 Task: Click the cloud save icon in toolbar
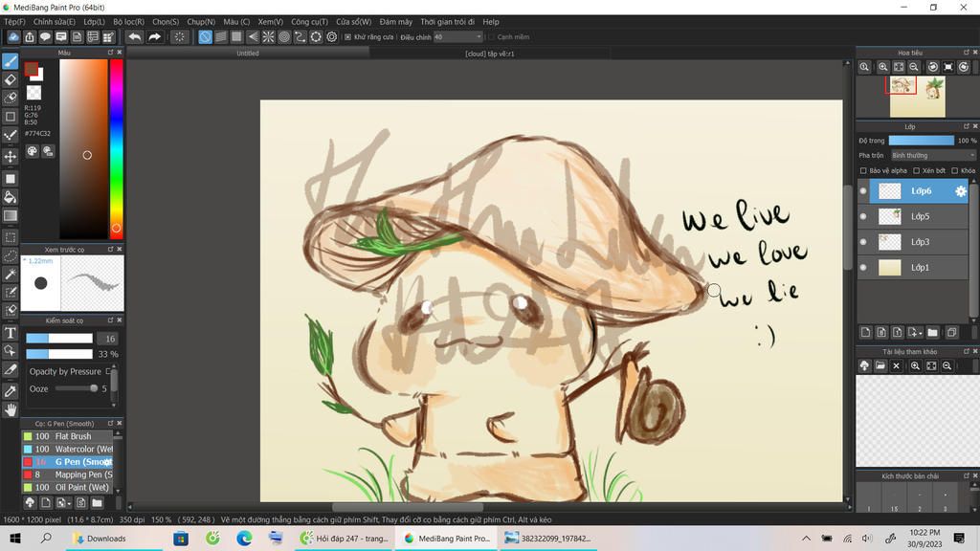click(x=13, y=37)
